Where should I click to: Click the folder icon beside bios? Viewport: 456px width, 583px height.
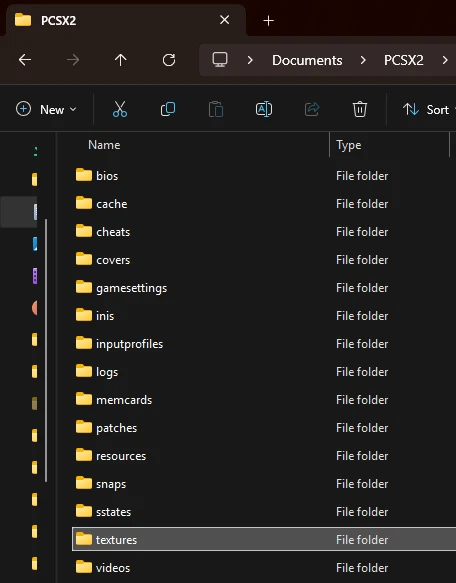tap(84, 175)
